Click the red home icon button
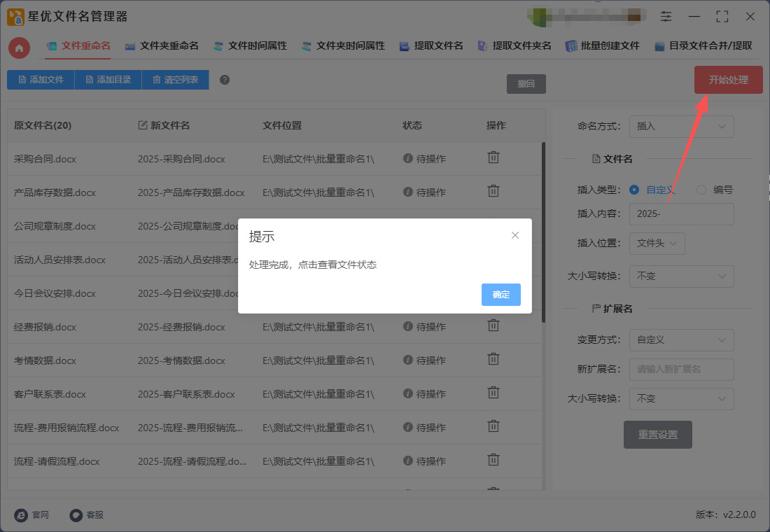Image resolution: width=770 pixels, height=532 pixels. [20, 48]
